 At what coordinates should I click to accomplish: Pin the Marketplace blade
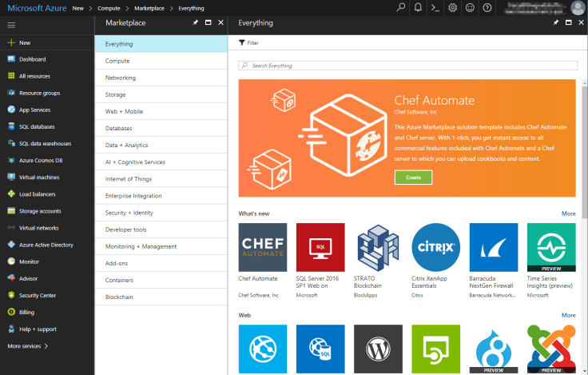coord(195,23)
